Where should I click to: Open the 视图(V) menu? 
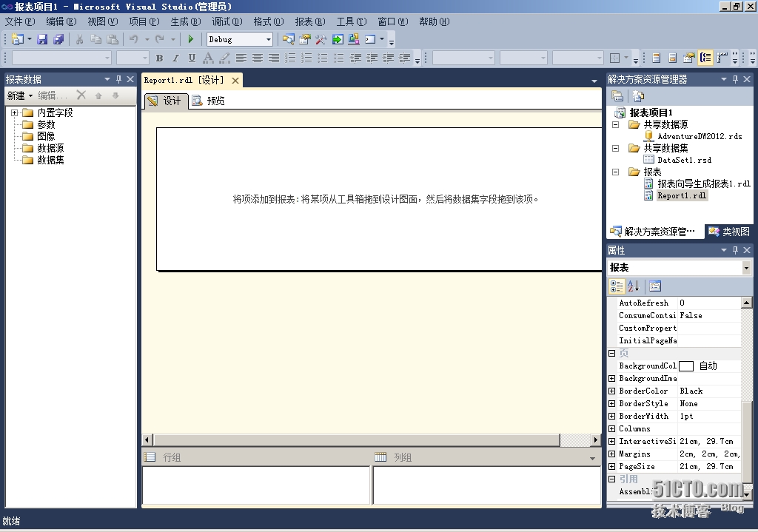(x=102, y=21)
